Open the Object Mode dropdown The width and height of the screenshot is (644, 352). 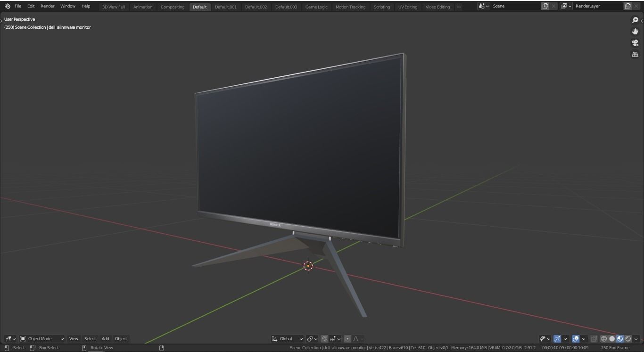coord(42,339)
